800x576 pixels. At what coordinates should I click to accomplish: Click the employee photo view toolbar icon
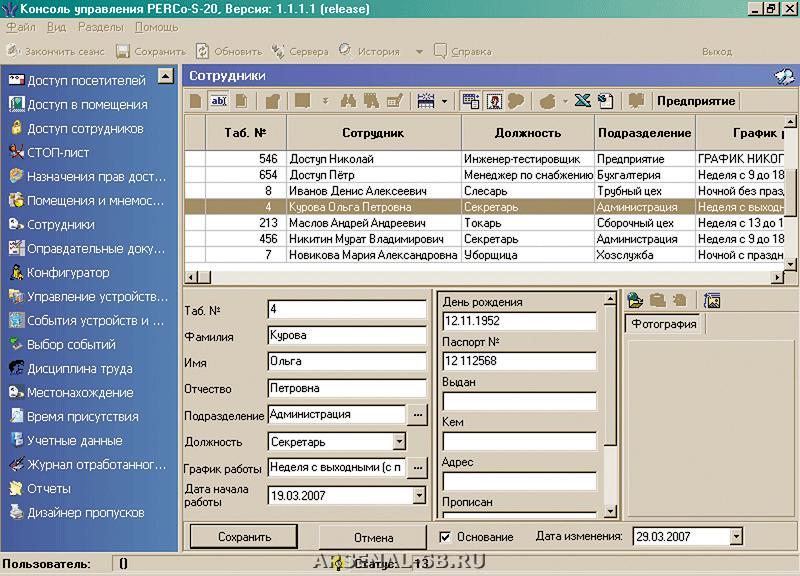pos(493,101)
